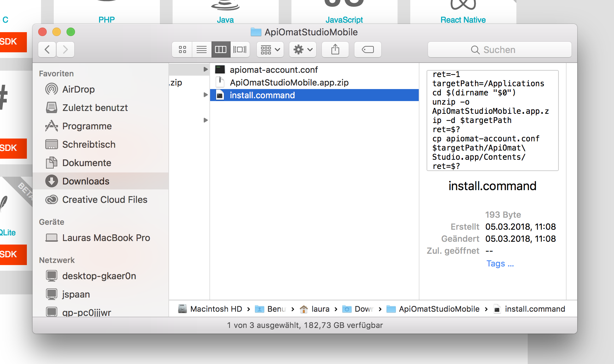614x364 pixels.
Task: Switch to list view
Action: coord(202,49)
